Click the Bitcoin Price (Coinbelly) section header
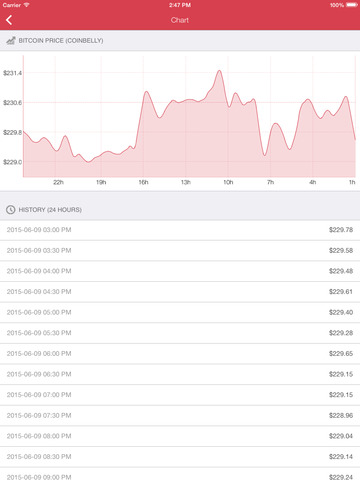 180,41
